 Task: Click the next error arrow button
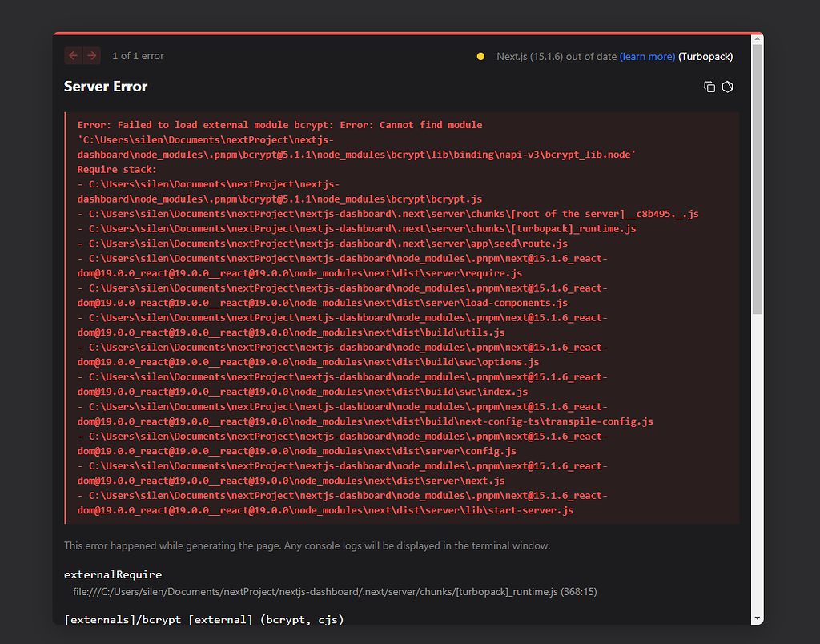click(x=92, y=56)
